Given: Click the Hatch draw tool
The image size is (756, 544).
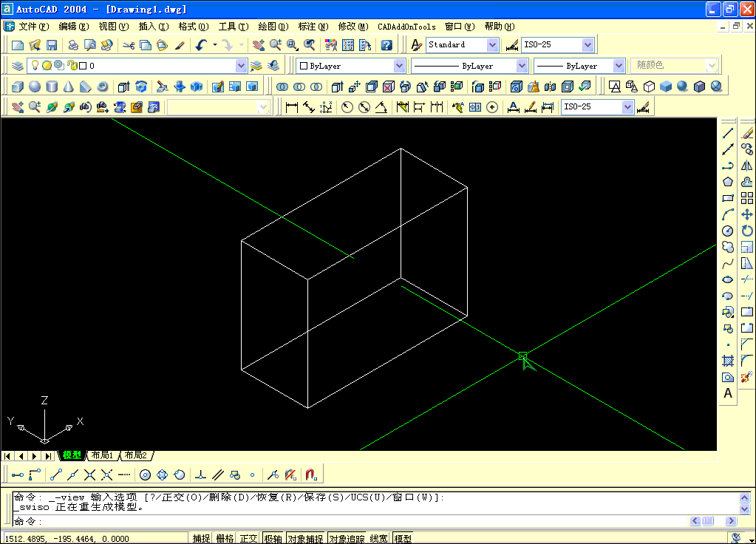Looking at the screenshot, I should tap(728, 361).
